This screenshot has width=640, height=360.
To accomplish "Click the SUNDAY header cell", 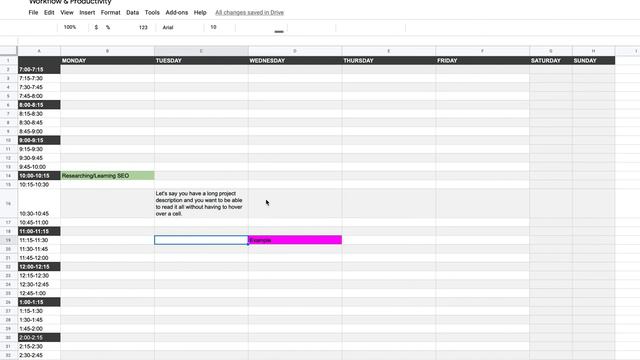I will [x=593, y=60].
